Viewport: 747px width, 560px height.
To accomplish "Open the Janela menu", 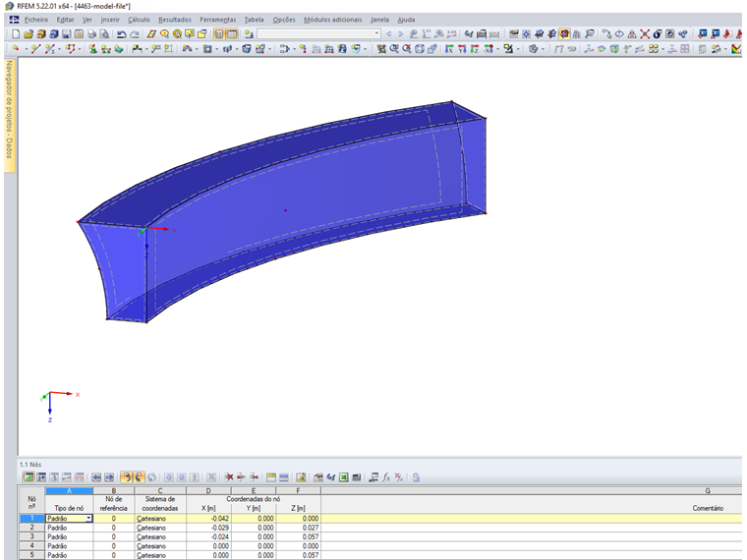I will coord(379,20).
